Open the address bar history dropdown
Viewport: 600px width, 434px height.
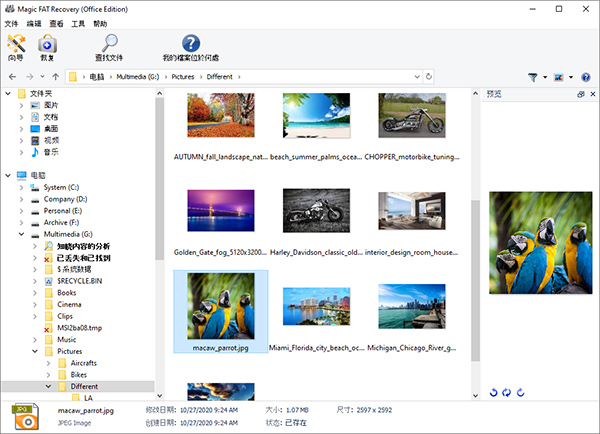click(x=417, y=77)
